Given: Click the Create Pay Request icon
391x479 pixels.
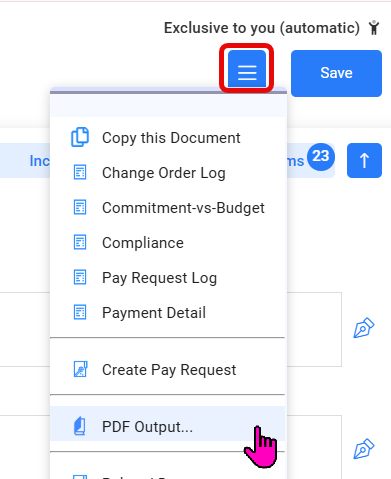Looking at the screenshot, I should 80,369.
